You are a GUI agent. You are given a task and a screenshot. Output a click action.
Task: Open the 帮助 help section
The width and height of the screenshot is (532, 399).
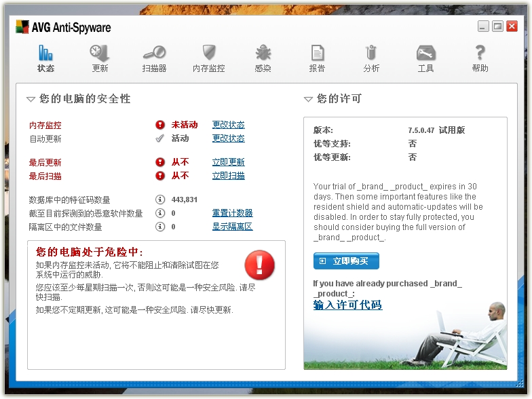pos(480,58)
